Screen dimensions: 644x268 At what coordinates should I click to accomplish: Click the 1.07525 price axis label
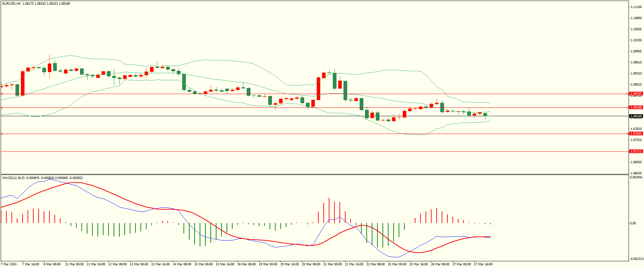(x=636, y=140)
